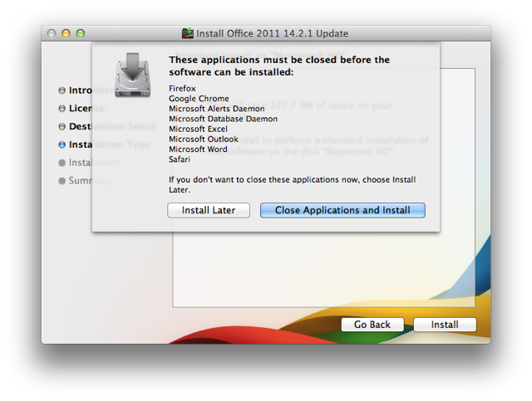
Task: Click Microsoft Outlook in the list
Action: click(204, 139)
